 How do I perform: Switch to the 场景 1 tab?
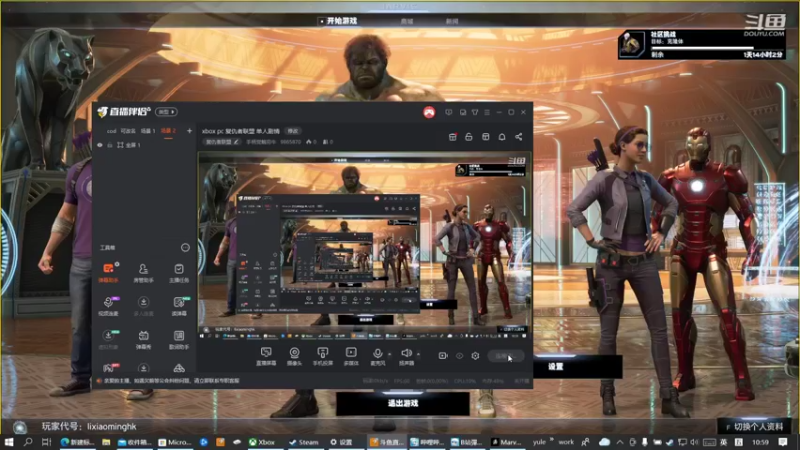click(147, 131)
